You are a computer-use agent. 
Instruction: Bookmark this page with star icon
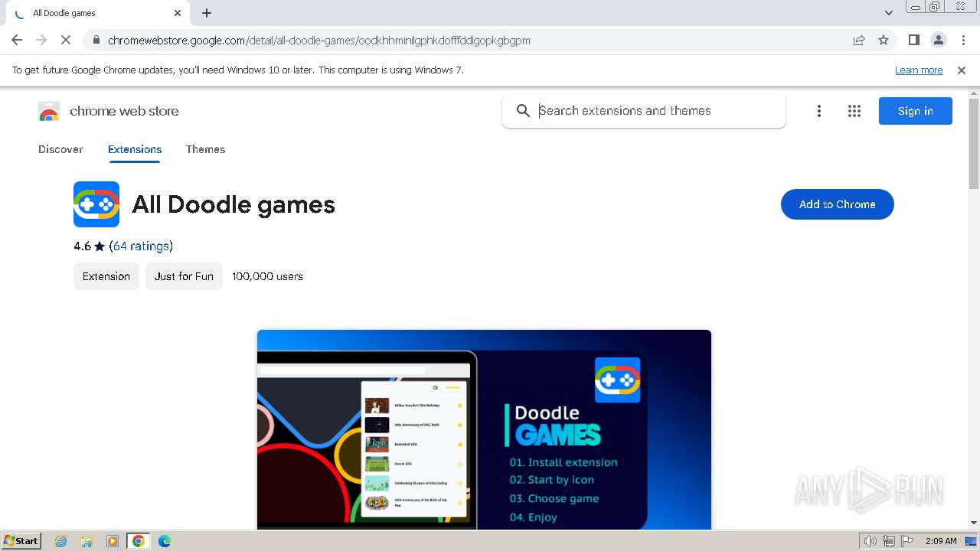pyautogui.click(x=884, y=41)
